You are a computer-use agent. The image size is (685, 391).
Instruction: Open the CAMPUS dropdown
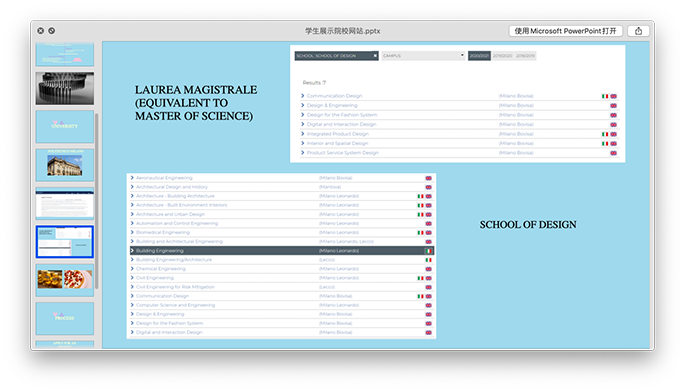click(423, 56)
